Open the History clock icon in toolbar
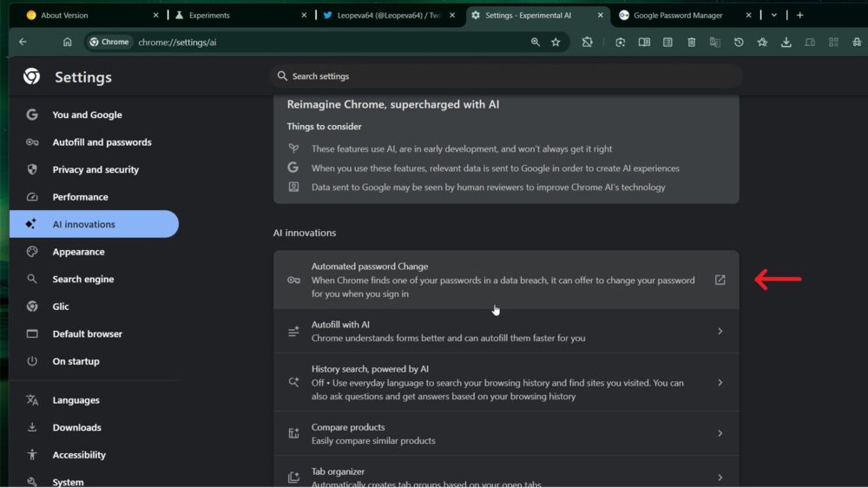Viewport: 868px width, 488px height. click(739, 42)
